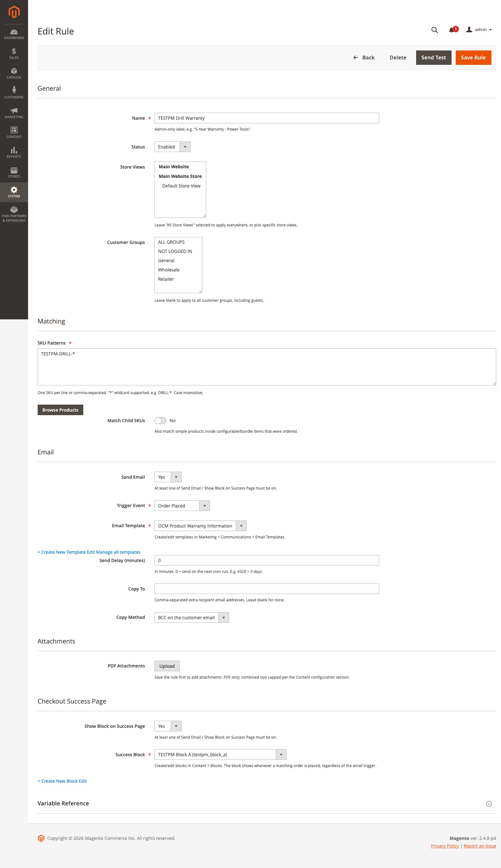This screenshot has height=868, width=501.
Task: Open the Copy Method dropdown
Action: tap(191, 617)
